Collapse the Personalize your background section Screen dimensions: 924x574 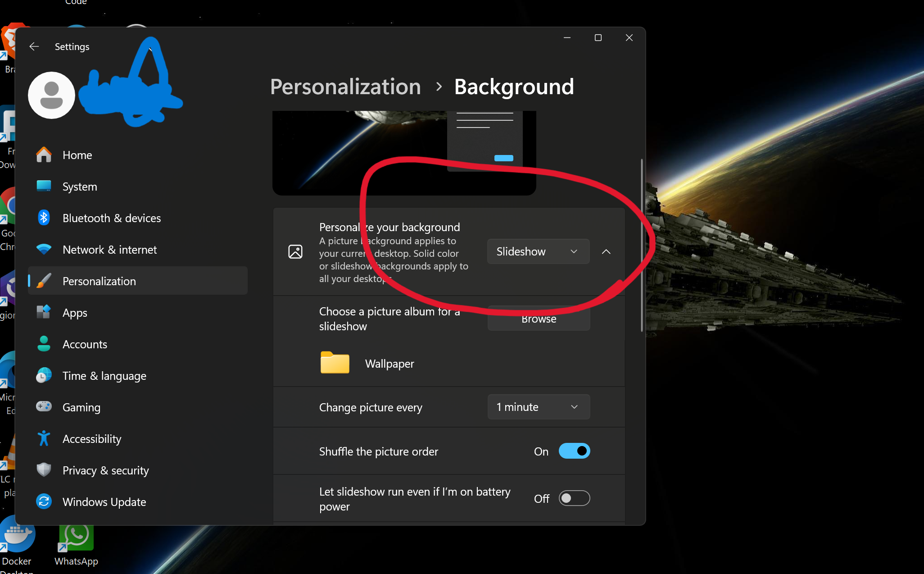(x=606, y=251)
